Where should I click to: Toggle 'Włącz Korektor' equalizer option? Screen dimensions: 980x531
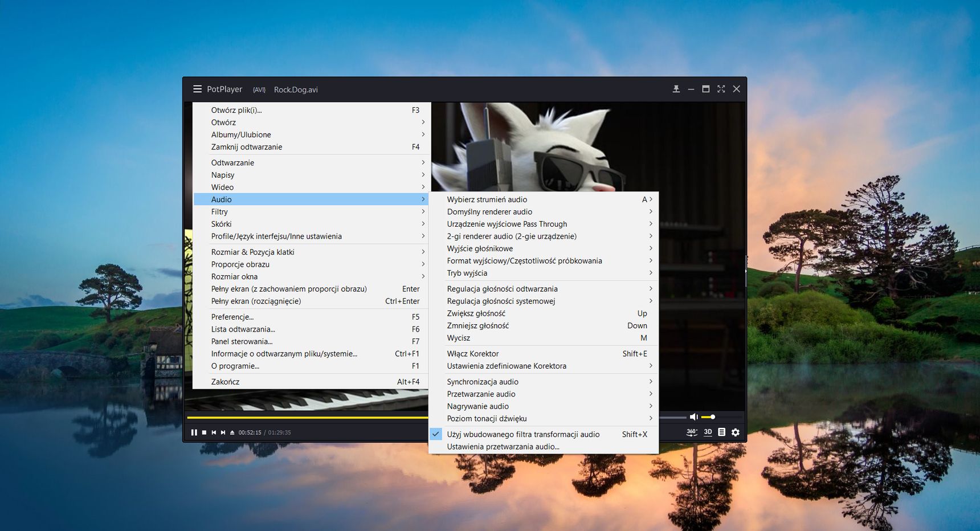click(472, 354)
